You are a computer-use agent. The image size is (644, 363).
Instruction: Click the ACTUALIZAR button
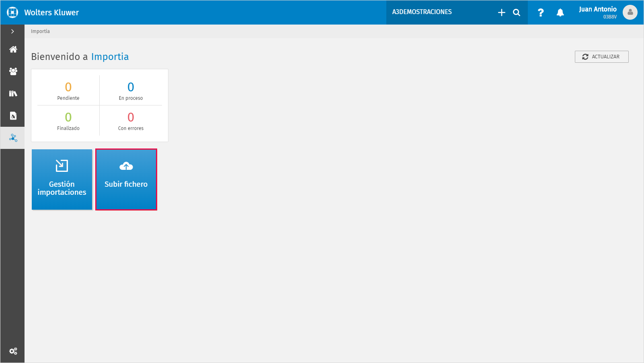coord(601,57)
